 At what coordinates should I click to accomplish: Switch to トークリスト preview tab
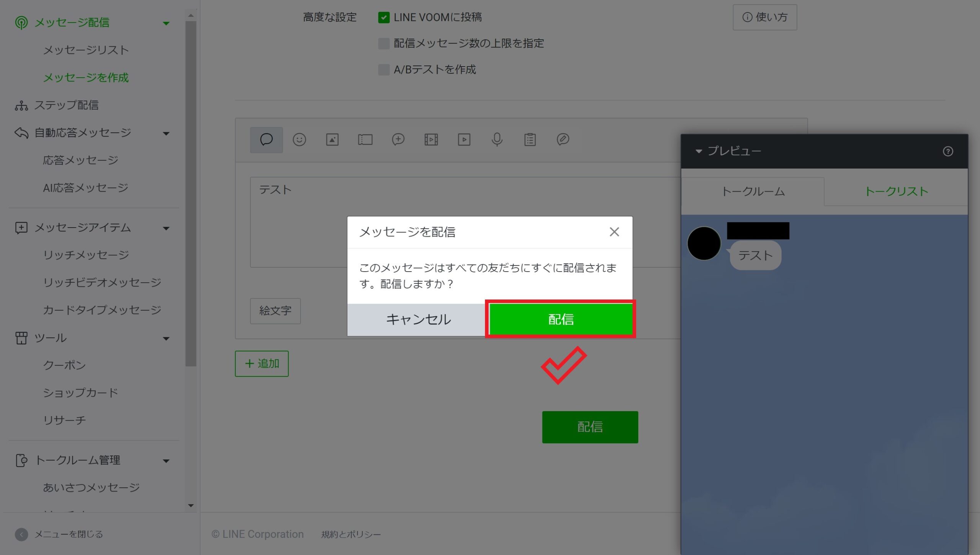(x=896, y=192)
